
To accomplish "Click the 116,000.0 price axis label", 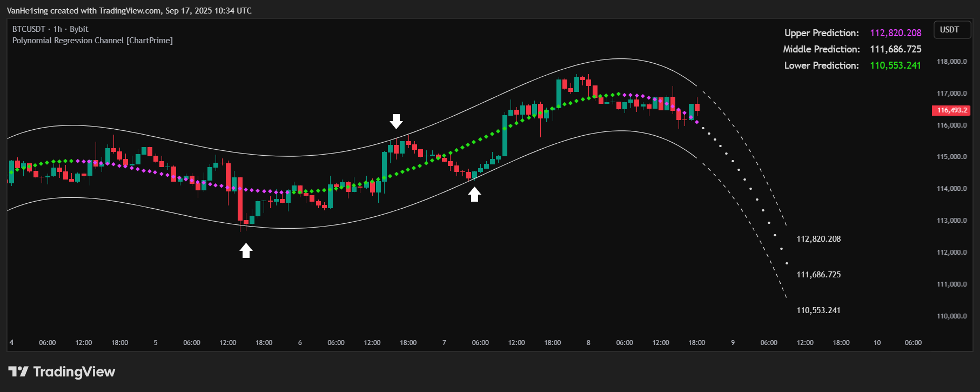I will [x=952, y=125].
